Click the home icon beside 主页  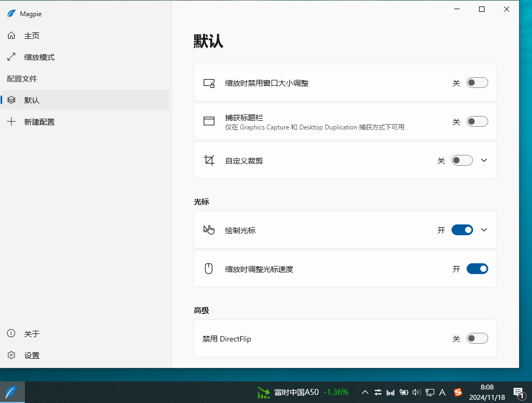pos(11,35)
